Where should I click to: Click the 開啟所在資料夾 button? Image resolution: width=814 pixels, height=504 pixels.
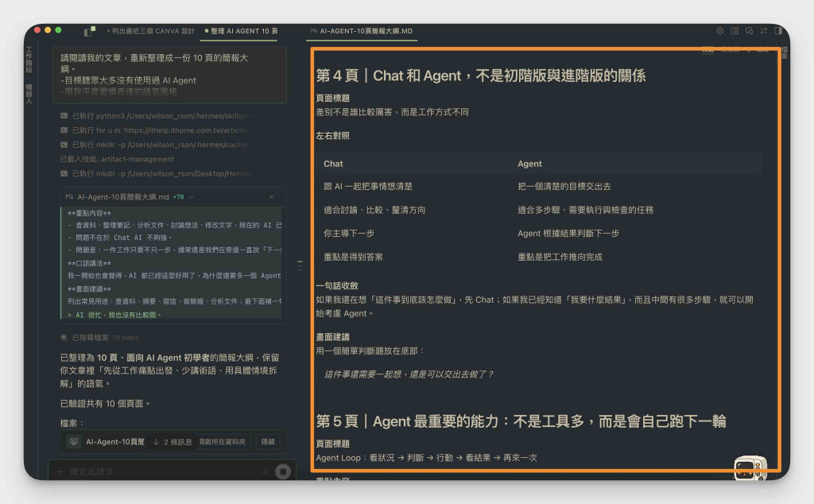point(223,442)
